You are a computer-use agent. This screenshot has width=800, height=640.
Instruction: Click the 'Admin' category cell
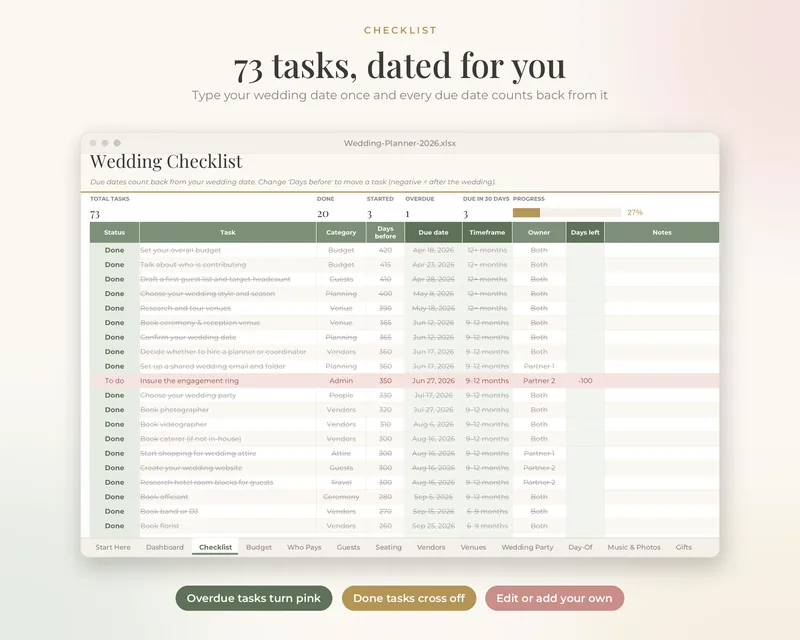click(341, 381)
